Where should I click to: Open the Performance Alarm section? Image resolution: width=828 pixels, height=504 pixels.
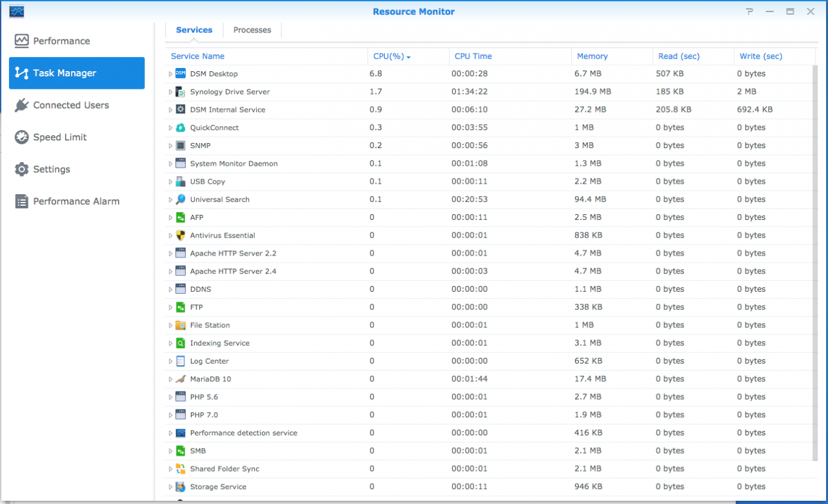76,201
